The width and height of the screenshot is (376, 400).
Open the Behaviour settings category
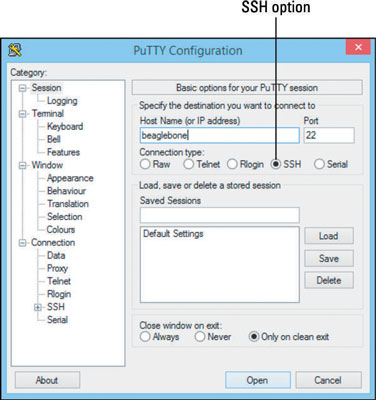click(66, 191)
